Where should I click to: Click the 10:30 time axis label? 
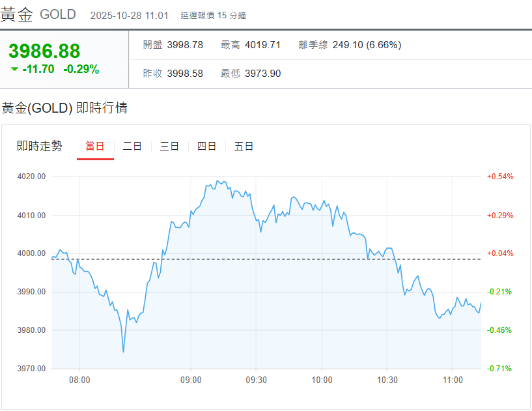[387, 380]
